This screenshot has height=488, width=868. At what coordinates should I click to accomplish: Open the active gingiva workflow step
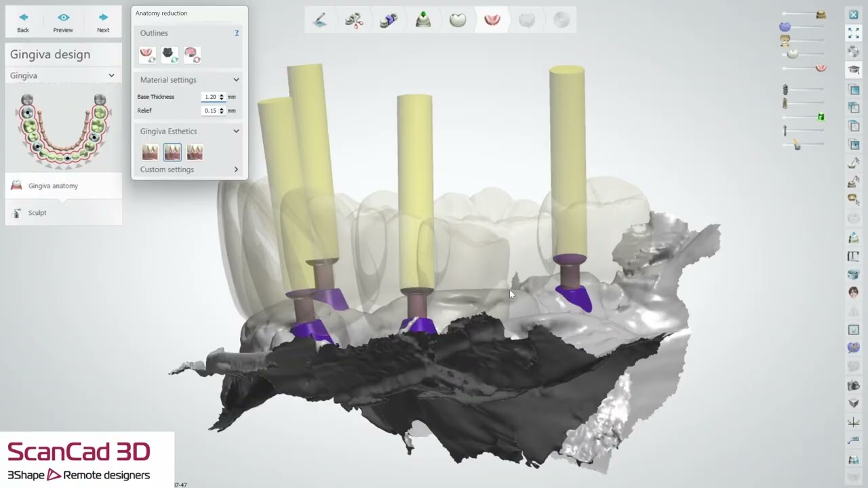coord(492,20)
